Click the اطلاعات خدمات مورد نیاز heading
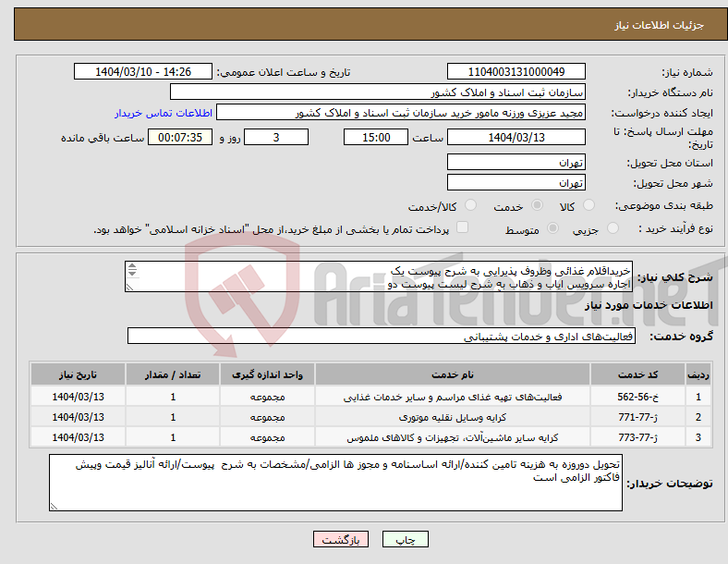Image resolution: width=728 pixels, height=564 pixels. (649, 305)
